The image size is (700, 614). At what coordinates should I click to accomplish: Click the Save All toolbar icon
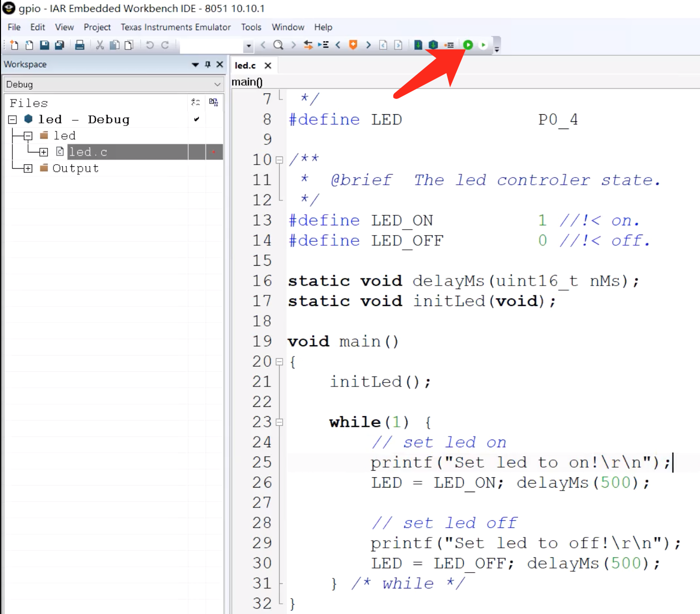click(x=59, y=45)
